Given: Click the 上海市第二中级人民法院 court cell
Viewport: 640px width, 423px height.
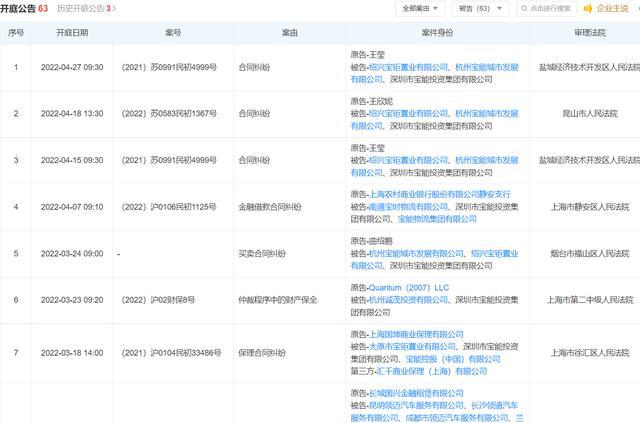Looking at the screenshot, I should (x=590, y=300).
